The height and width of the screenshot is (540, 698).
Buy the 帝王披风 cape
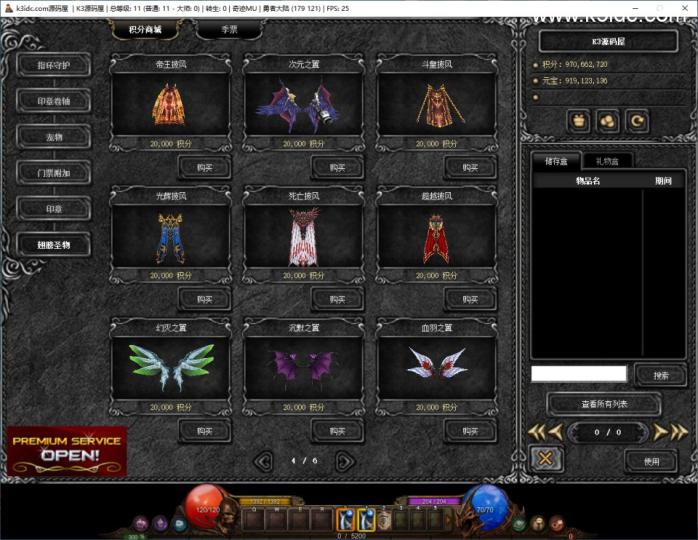pos(205,167)
